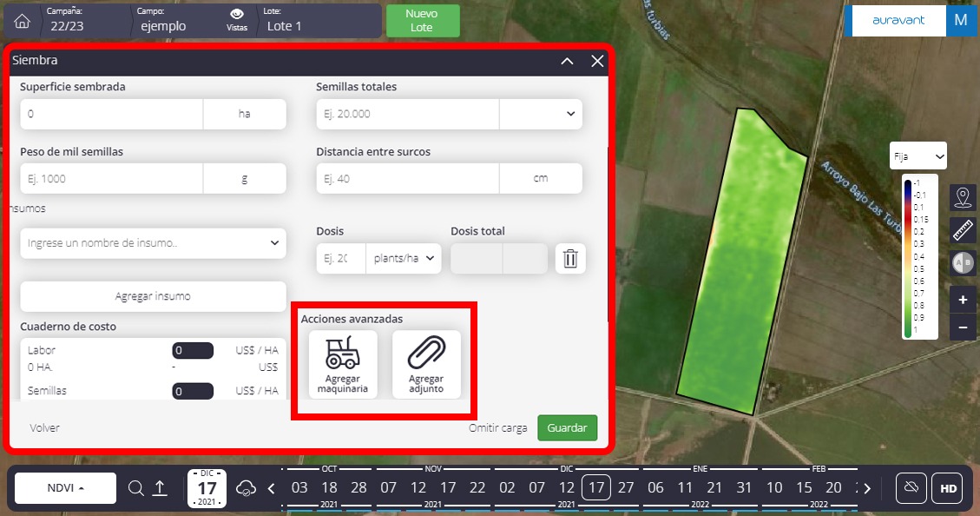
Task: Edit the Dosis amount field
Action: [341, 258]
